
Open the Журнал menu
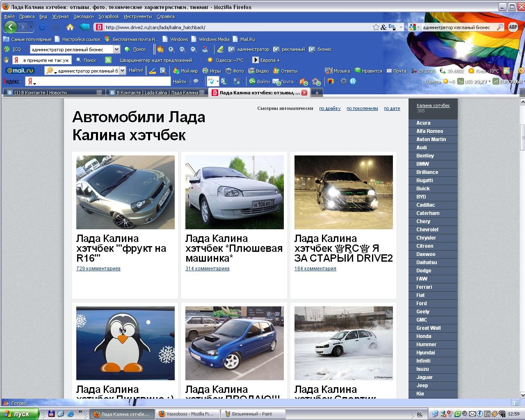coord(60,16)
